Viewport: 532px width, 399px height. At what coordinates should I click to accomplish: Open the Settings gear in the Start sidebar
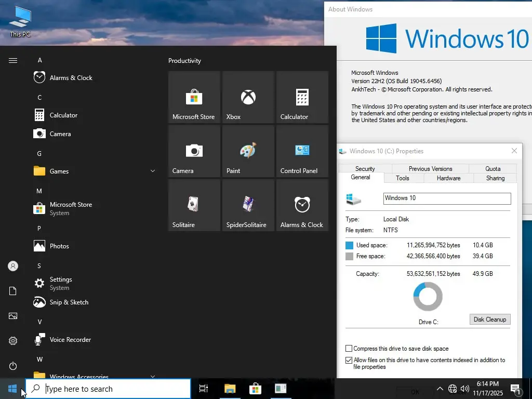pos(12,341)
